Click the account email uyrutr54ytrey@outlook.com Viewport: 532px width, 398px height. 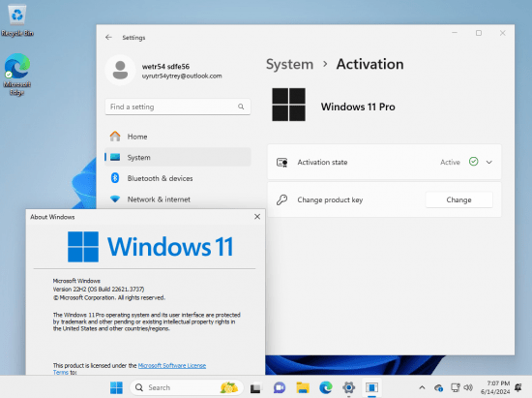click(x=182, y=76)
